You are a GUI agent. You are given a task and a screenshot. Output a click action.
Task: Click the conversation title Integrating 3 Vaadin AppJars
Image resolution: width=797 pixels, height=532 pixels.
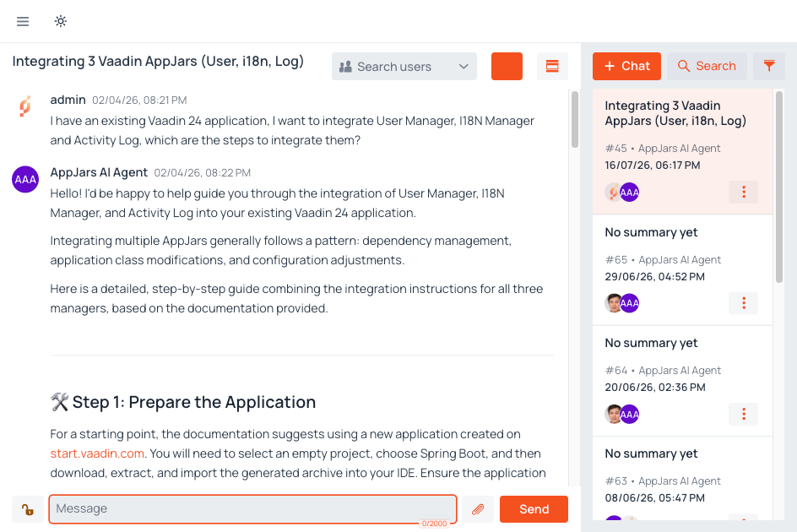click(x=158, y=61)
